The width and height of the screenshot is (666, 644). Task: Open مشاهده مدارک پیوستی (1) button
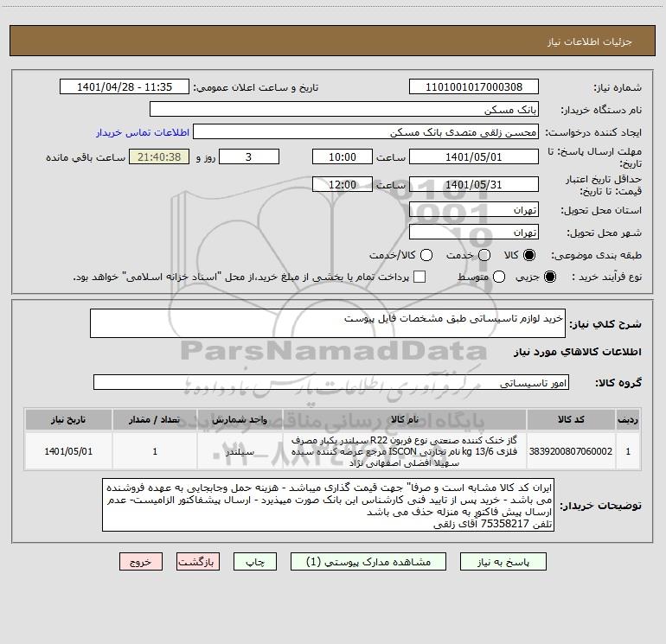tap(368, 562)
